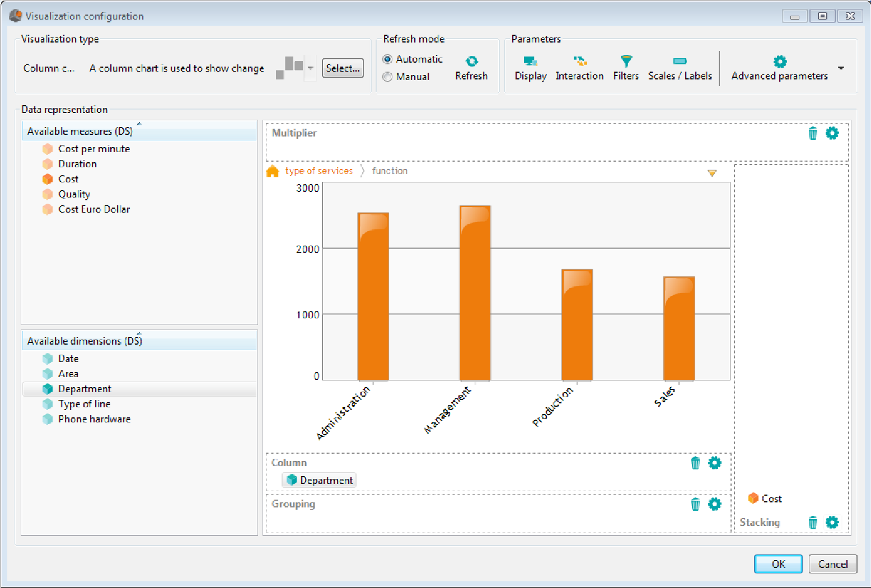The image size is (871, 588).
Task: Select the Phone hardware dimension
Action: (x=87, y=419)
